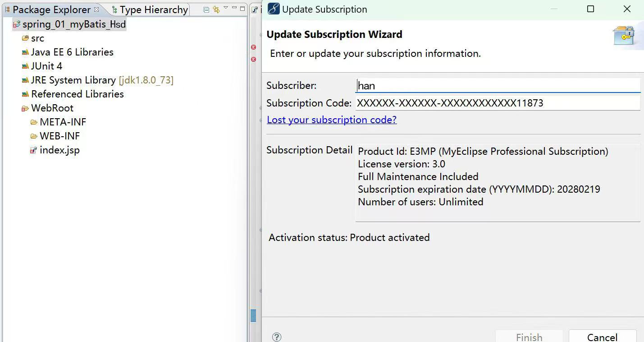The height and width of the screenshot is (342, 644).
Task: Click the Type Hierarchy tab icon
Action: pyautogui.click(x=114, y=9)
